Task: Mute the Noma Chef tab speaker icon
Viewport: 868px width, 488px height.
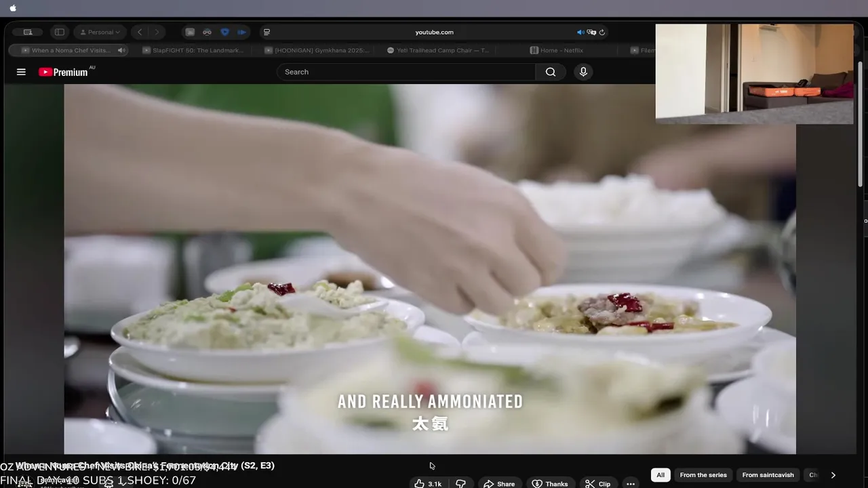Action: (121, 50)
